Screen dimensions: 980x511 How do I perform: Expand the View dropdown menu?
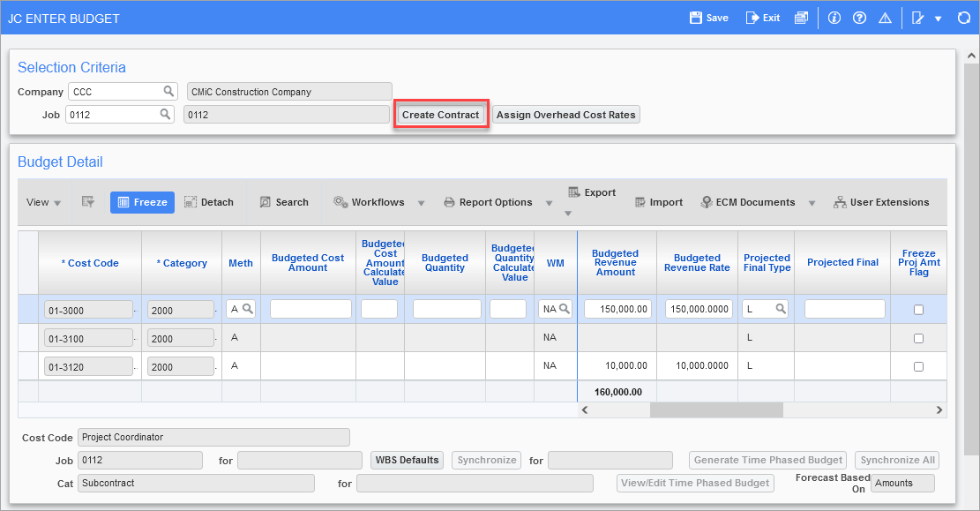pos(44,202)
